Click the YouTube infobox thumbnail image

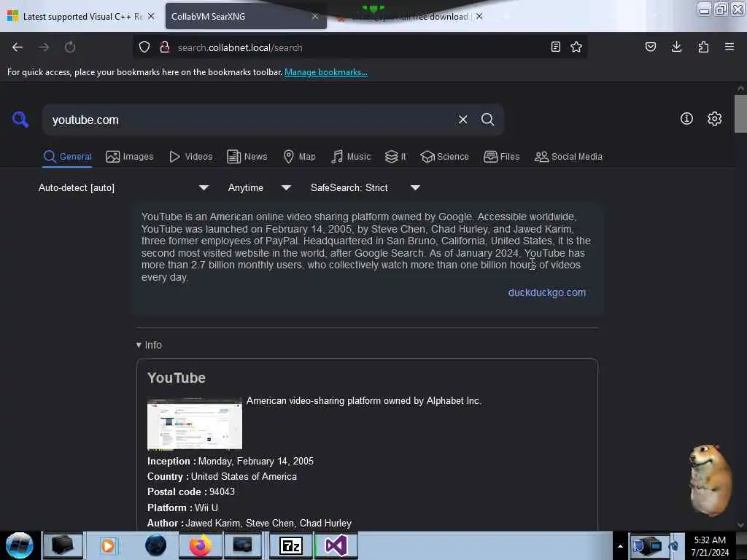tap(195, 424)
